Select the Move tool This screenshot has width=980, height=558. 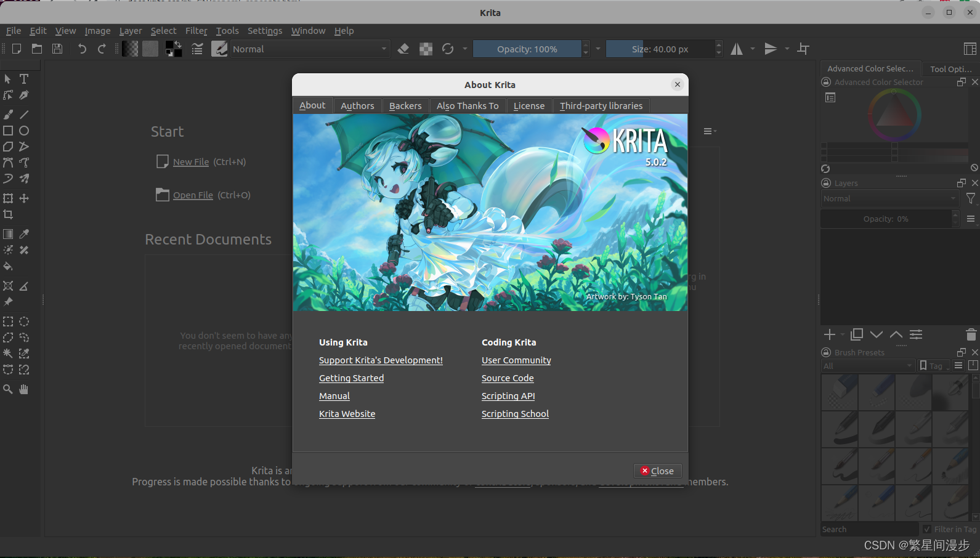[24, 198]
